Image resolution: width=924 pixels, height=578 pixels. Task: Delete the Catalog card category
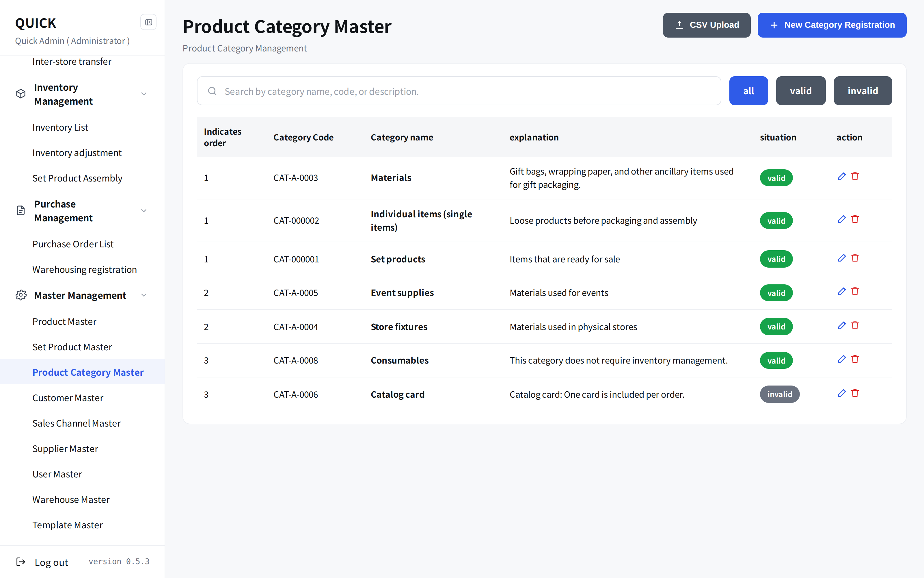click(x=855, y=393)
